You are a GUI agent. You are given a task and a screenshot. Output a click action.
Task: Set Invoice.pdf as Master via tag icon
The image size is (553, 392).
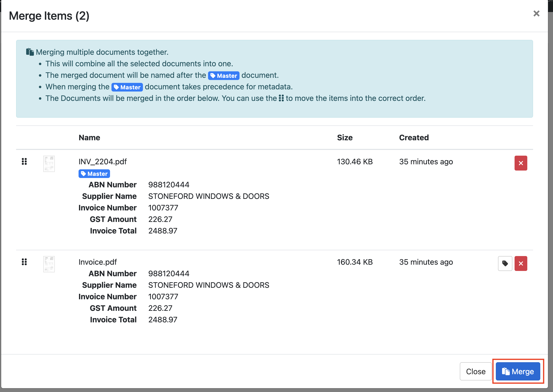[x=505, y=263]
